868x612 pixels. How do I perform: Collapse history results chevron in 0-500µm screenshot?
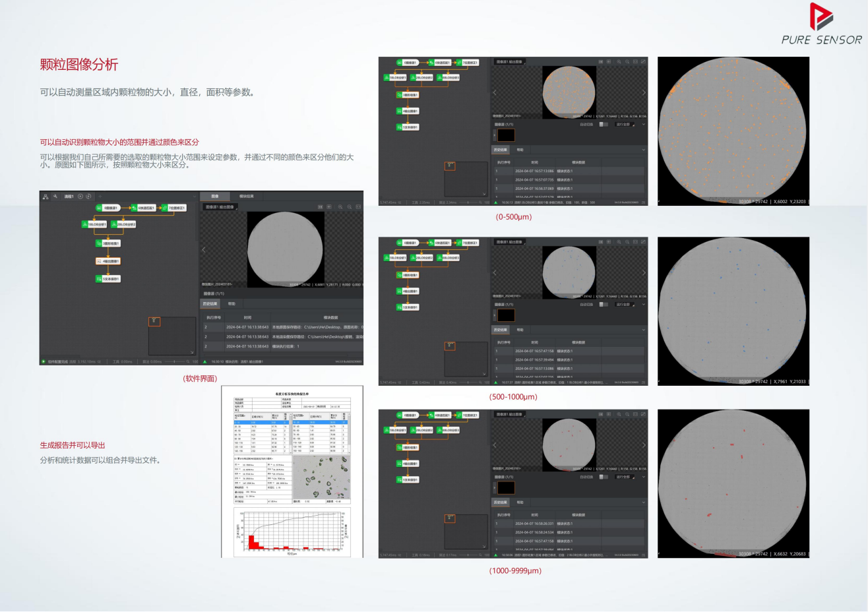[x=643, y=150]
